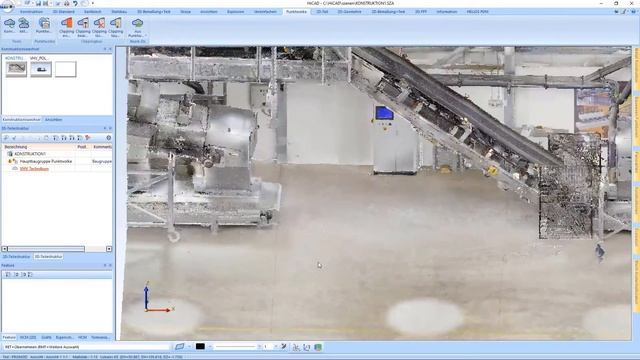Open the line style dropdown in the bottom toolbar
This screenshot has height=360, width=640.
coord(259,347)
